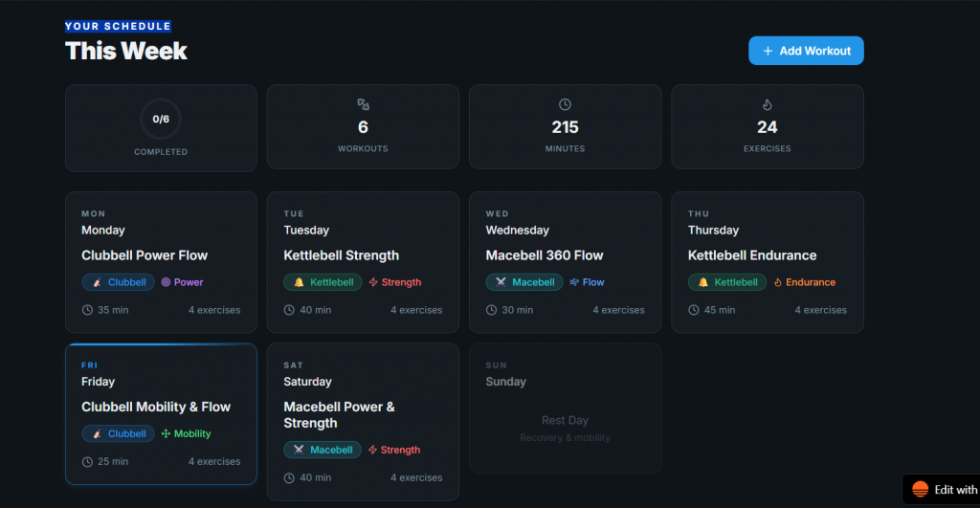Click the purple Power target icon
980x508 pixels.
(166, 282)
